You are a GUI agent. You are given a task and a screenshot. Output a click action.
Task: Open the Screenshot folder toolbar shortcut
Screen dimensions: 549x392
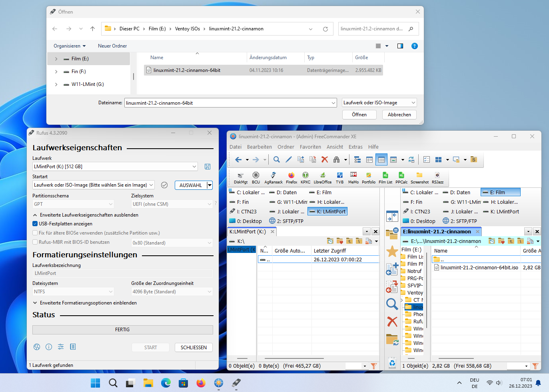[x=419, y=178]
